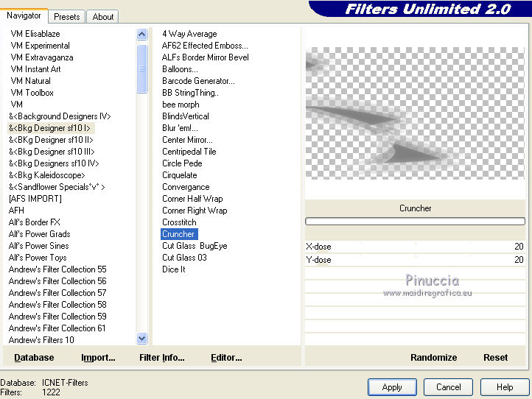Select the VM Elisablaze category
The height and width of the screenshot is (399, 532).
[x=35, y=34]
